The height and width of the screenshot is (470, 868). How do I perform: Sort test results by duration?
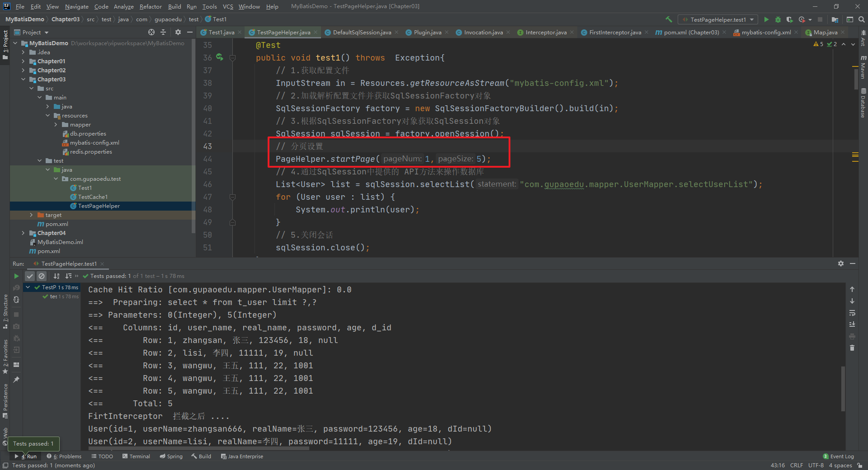(x=68, y=276)
